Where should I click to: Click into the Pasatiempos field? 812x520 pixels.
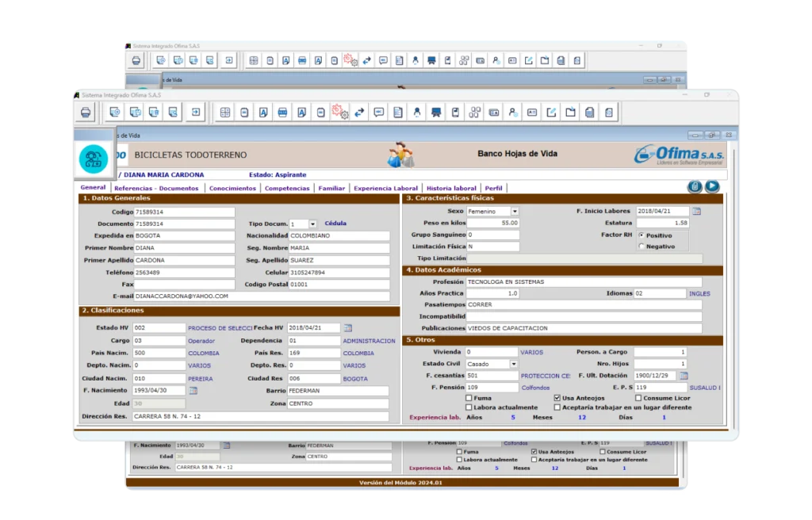(x=584, y=304)
